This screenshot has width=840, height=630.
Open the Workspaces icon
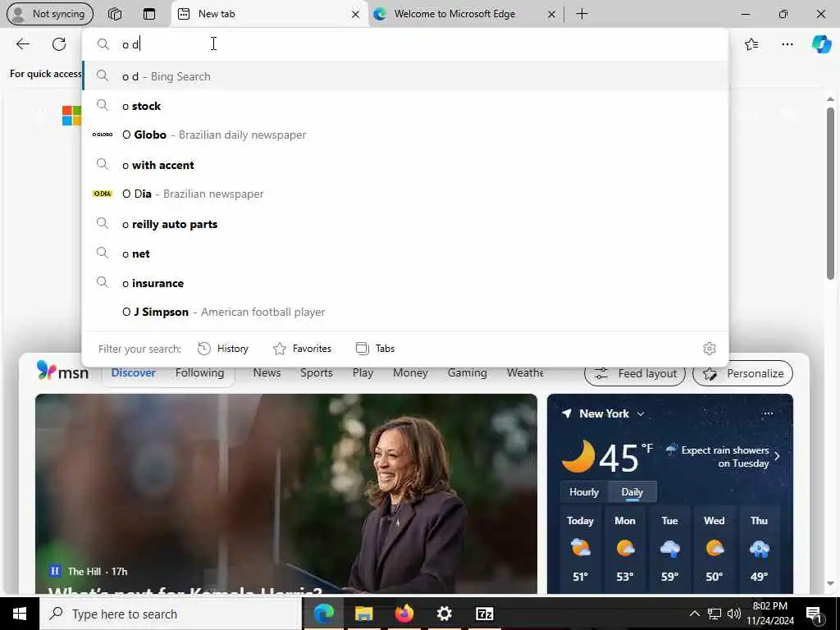pyautogui.click(x=115, y=14)
